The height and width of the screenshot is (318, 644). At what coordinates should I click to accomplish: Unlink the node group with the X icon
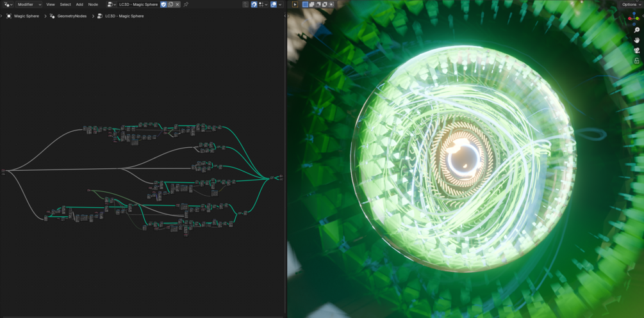point(177,4)
